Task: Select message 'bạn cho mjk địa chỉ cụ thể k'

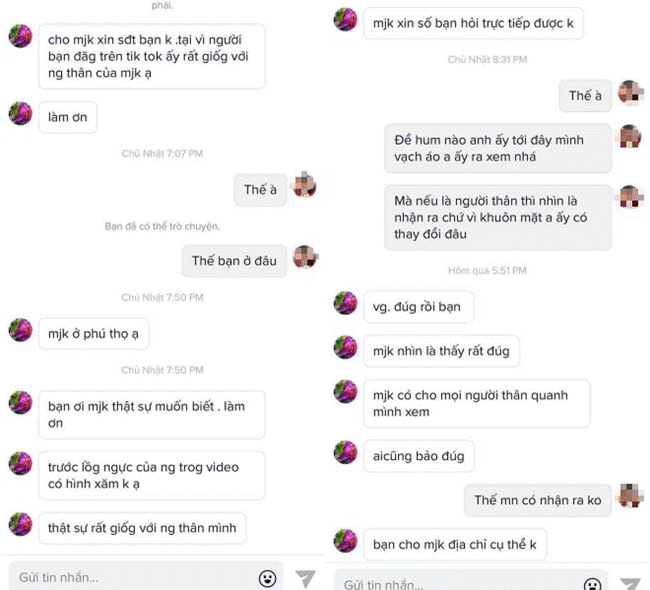Action: 455,544
